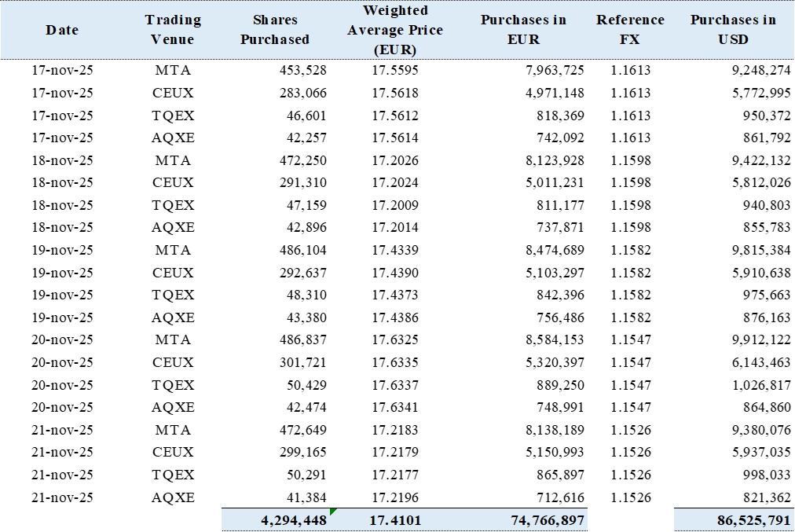Click the Reference FX column header

click(x=630, y=30)
